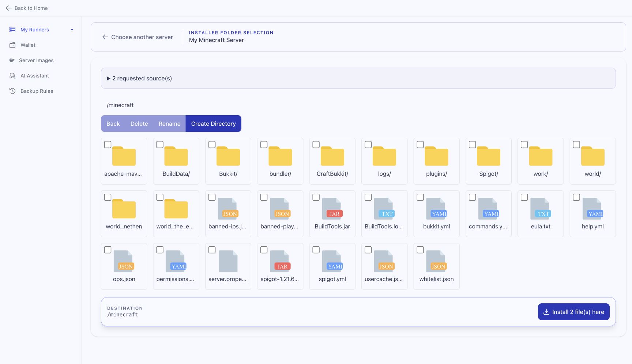Image resolution: width=632 pixels, height=364 pixels.
Task: Check the ops.json checkbox
Action: point(108,250)
